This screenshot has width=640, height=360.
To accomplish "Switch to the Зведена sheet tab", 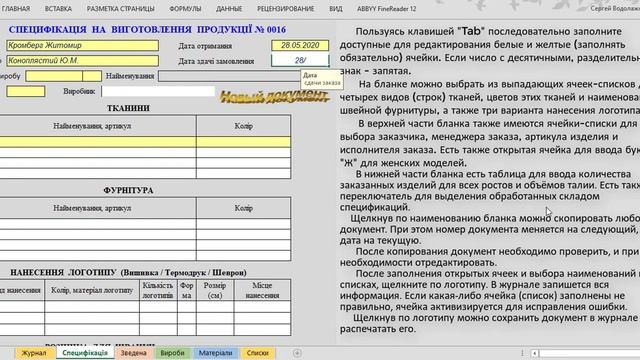I will 133,353.
